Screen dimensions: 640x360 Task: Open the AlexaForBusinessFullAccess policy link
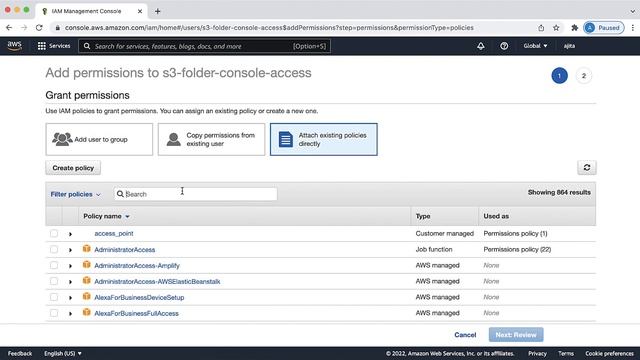(136, 313)
